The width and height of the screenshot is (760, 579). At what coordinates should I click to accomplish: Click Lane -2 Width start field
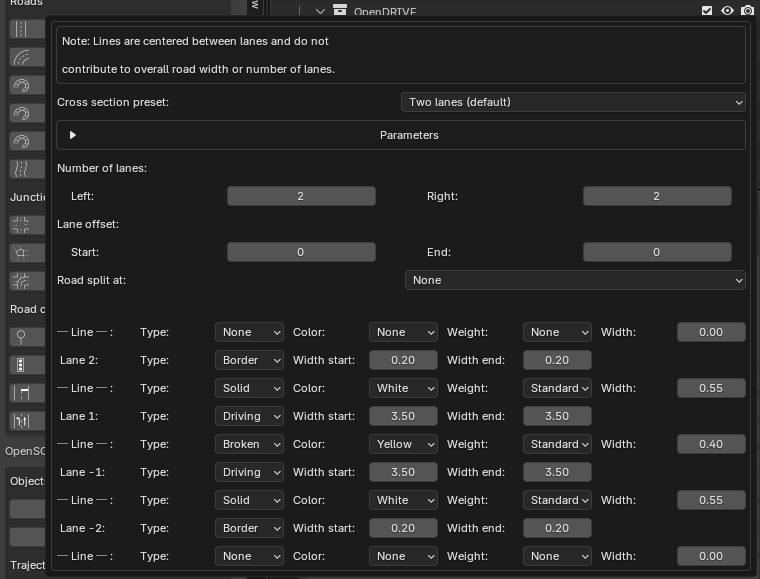pyautogui.click(x=403, y=529)
